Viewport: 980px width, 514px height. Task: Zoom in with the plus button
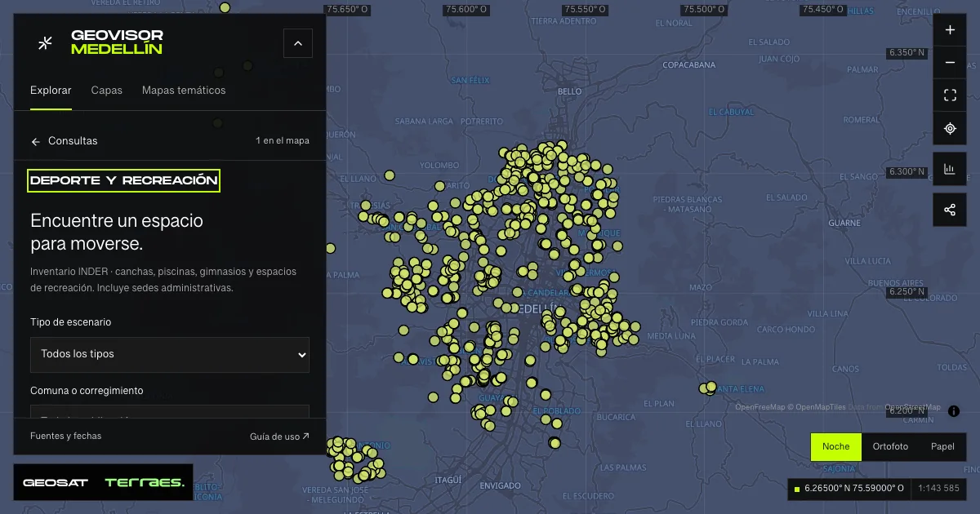(950, 30)
